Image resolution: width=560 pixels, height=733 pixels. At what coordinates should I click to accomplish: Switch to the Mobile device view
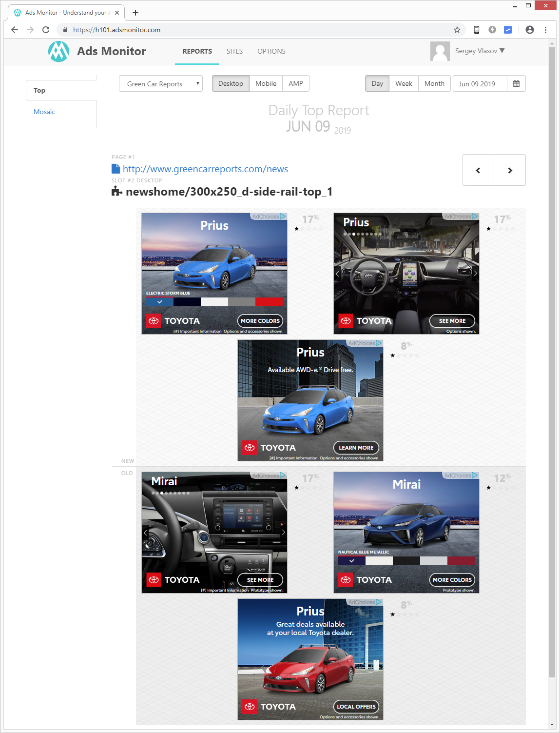click(x=266, y=83)
